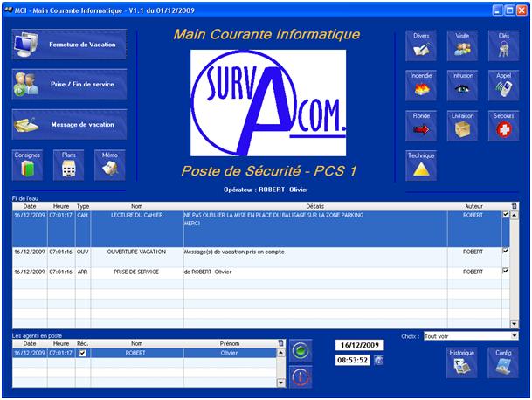
Task: Click the green circular agent arrival button
Action: click(301, 350)
